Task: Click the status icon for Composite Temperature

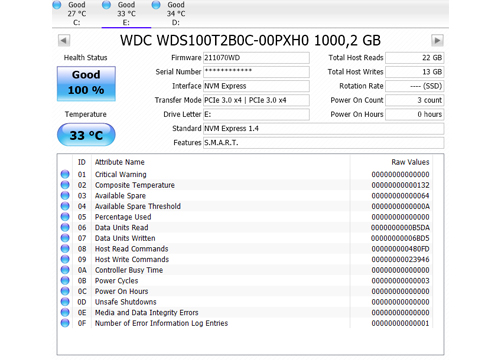Action: (65, 185)
